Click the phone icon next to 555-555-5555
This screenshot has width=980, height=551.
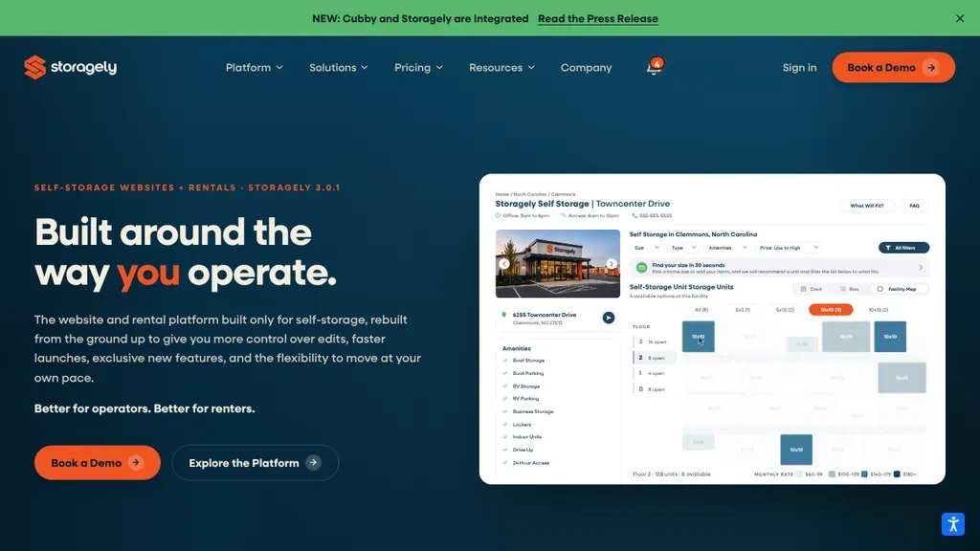[x=635, y=215]
